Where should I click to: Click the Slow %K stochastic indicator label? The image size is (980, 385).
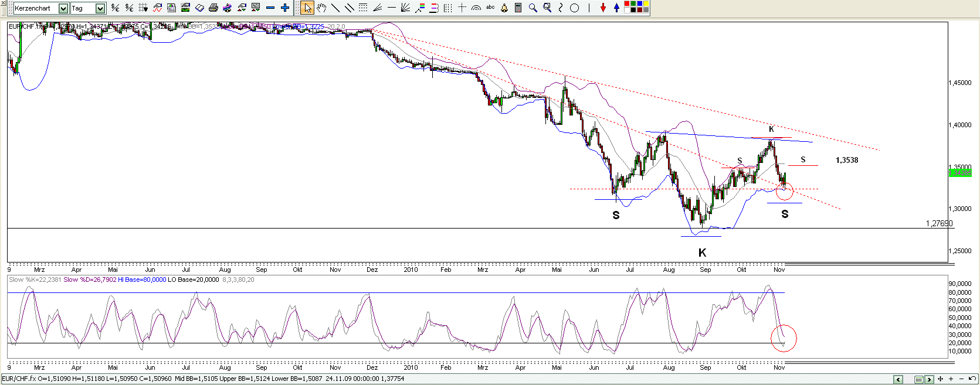pos(35,280)
